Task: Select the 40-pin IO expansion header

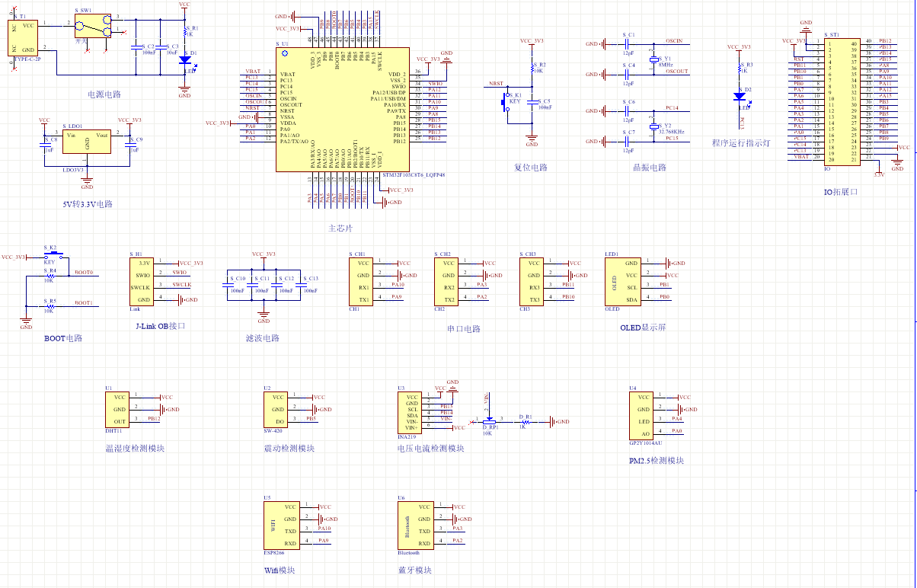Action: 844,101
